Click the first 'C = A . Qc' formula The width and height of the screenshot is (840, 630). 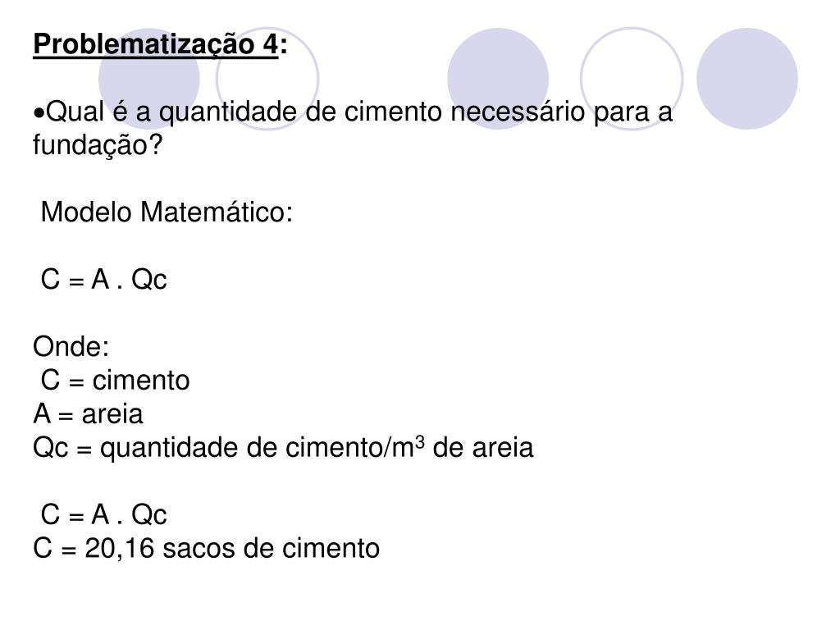(x=104, y=280)
